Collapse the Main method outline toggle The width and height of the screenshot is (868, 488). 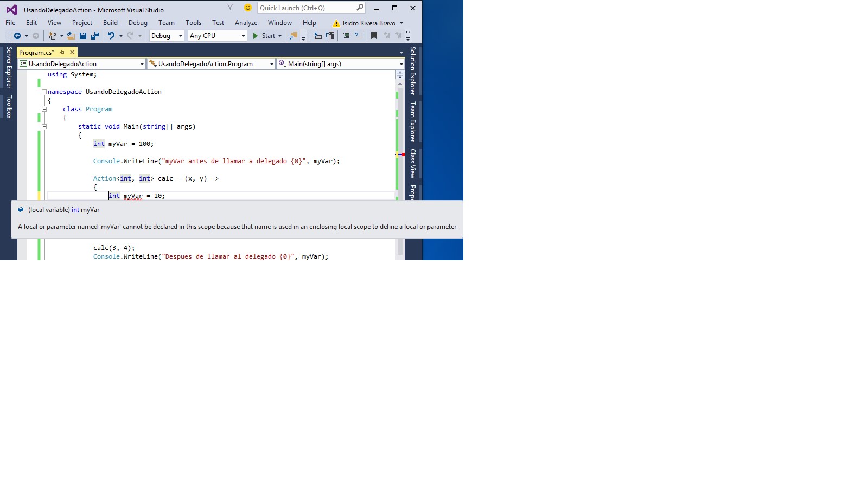pos(43,126)
